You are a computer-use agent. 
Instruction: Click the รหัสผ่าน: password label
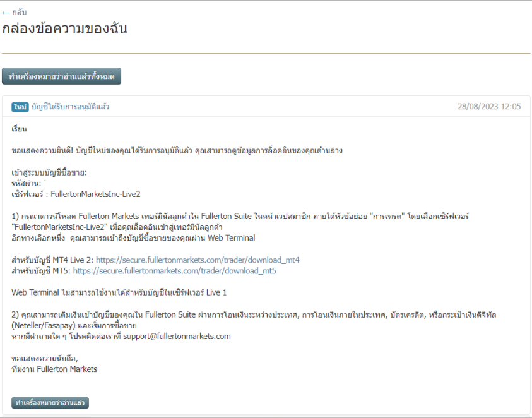pyautogui.click(x=26, y=183)
